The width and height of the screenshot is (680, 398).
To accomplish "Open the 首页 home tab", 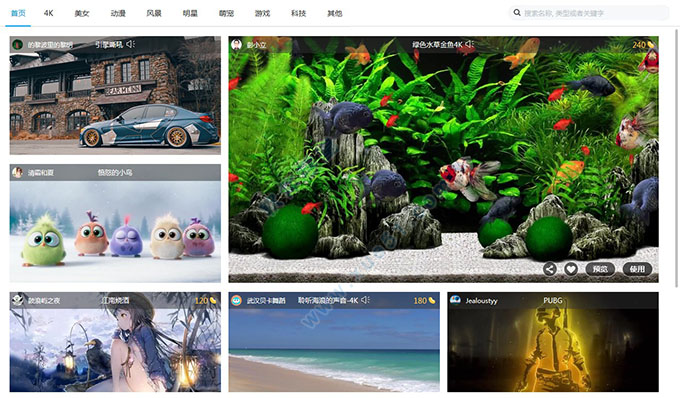I will point(18,13).
